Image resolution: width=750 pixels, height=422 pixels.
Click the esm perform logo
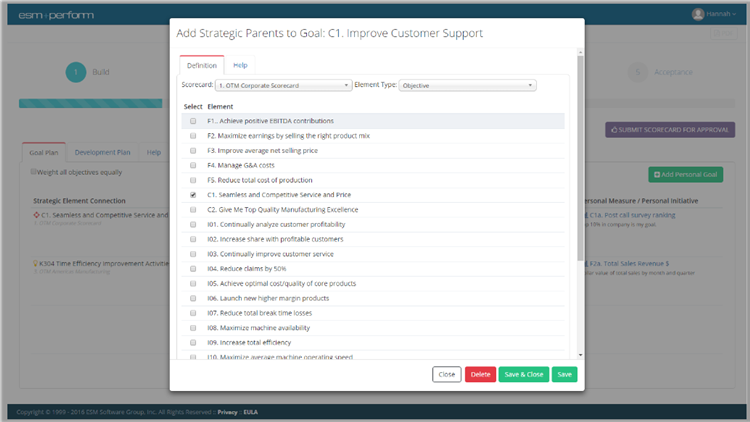coord(56,15)
